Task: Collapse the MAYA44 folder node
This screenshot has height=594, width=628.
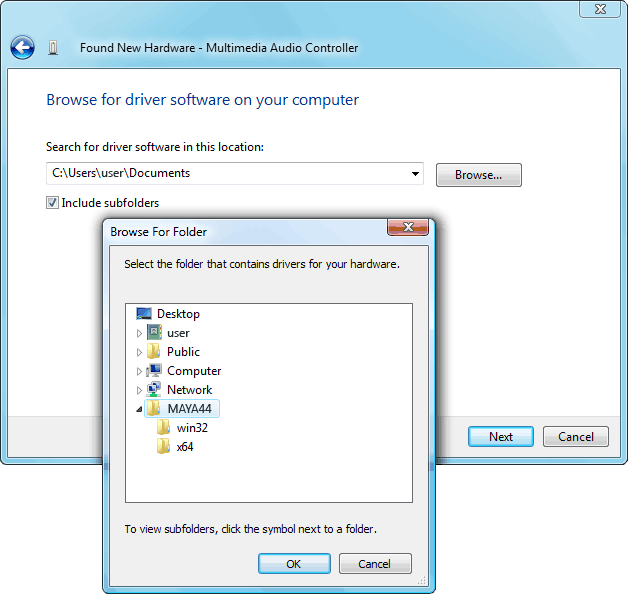Action: (x=139, y=409)
